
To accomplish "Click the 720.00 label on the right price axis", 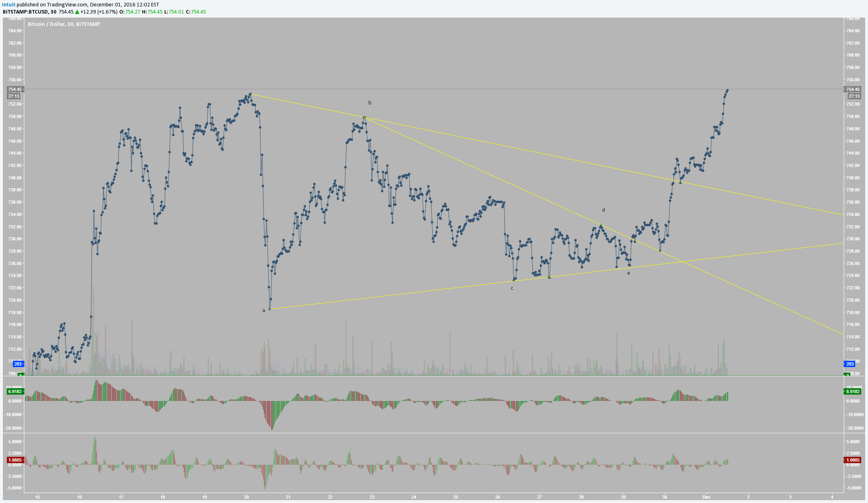I will (x=852, y=300).
